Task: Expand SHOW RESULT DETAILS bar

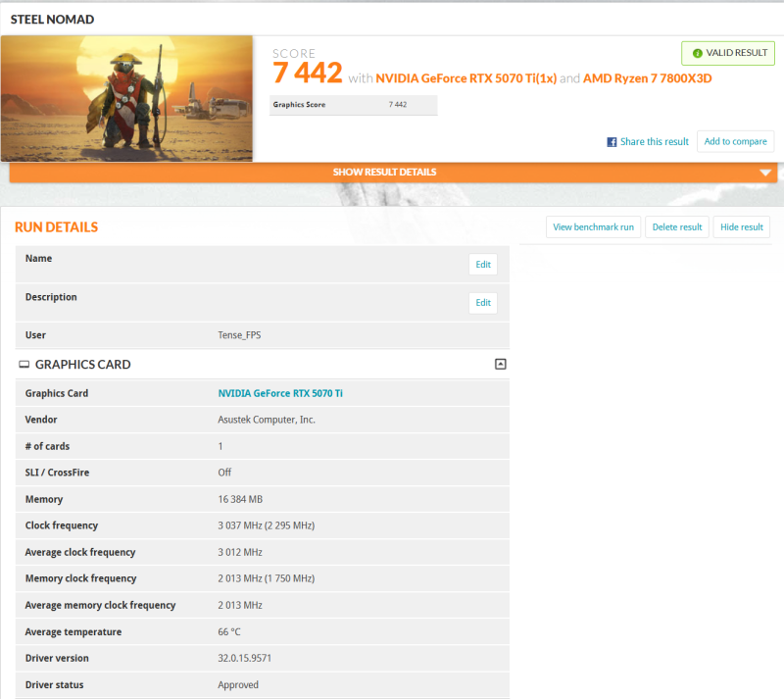Action: [x=393, y=173]
